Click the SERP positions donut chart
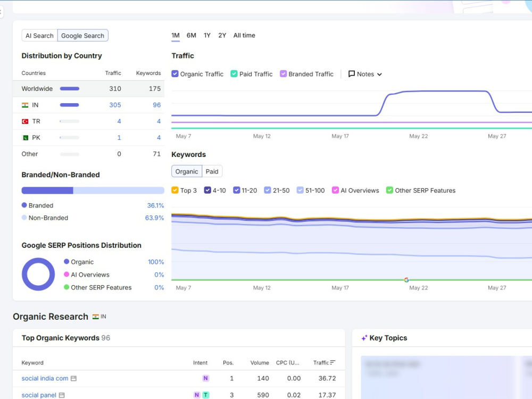This screenshot has width=532, height=399. [x=38, y=274]
